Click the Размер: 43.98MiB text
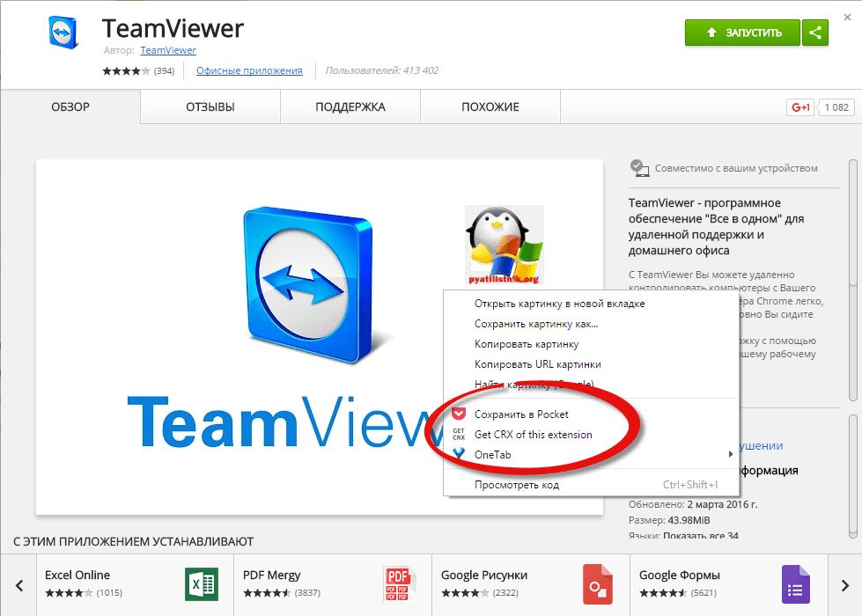 click(x=669, y=520)
